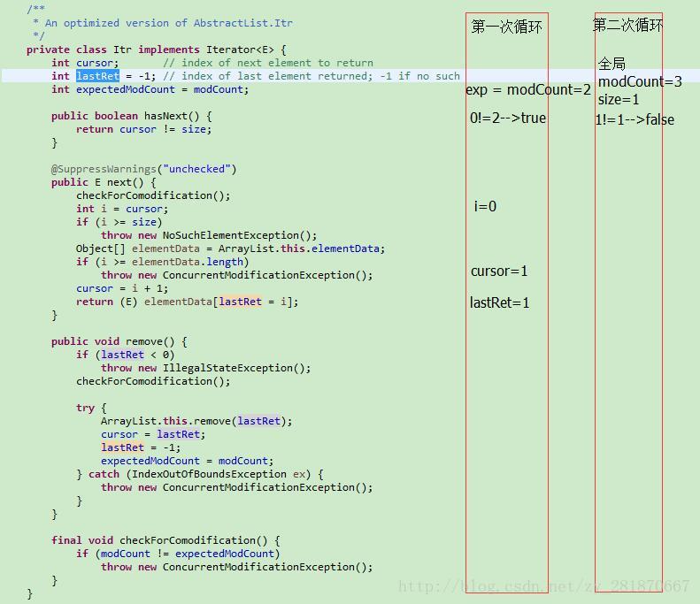Click the "return cursor != size;" statement
Viewport: 700px width, 604px height.
pyautogui.click(x=143, y=129)
